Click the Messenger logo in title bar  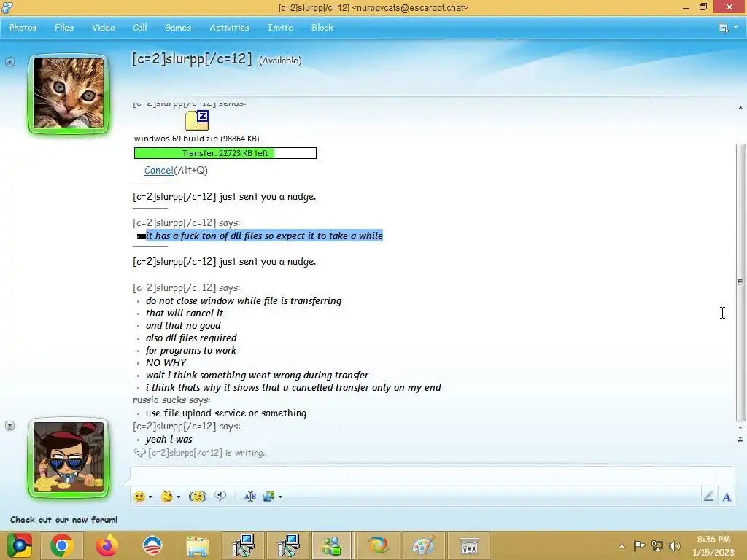(7, 7)
